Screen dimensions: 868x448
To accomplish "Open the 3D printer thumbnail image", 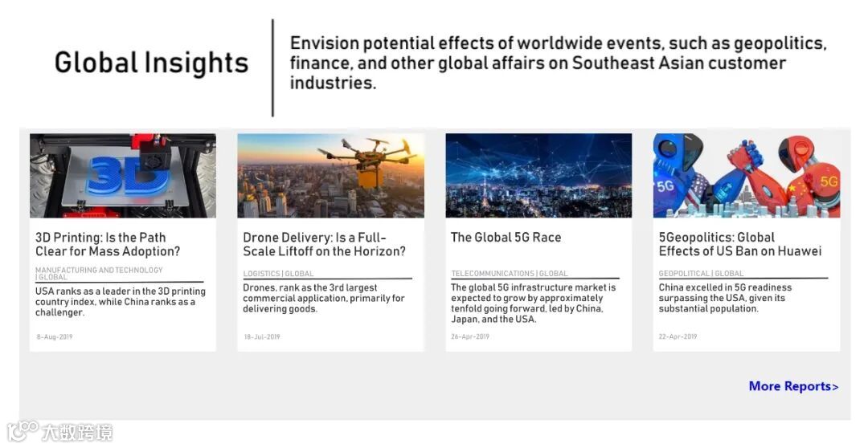I will tap(123, 175).
